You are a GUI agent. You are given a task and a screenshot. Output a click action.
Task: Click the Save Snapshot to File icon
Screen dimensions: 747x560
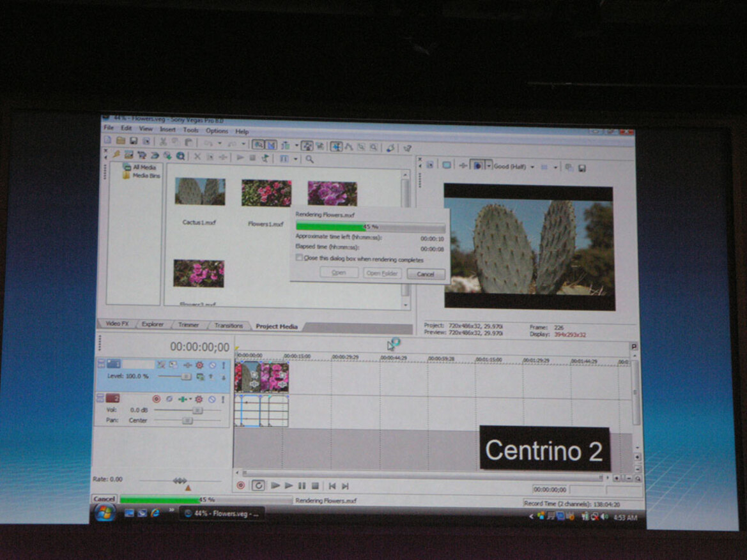(582, 168)
